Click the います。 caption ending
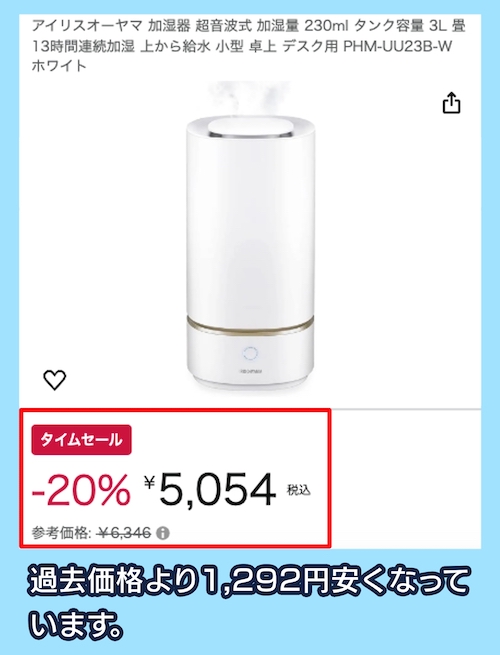This screenshot has width=500, height=655. point(77,625)
